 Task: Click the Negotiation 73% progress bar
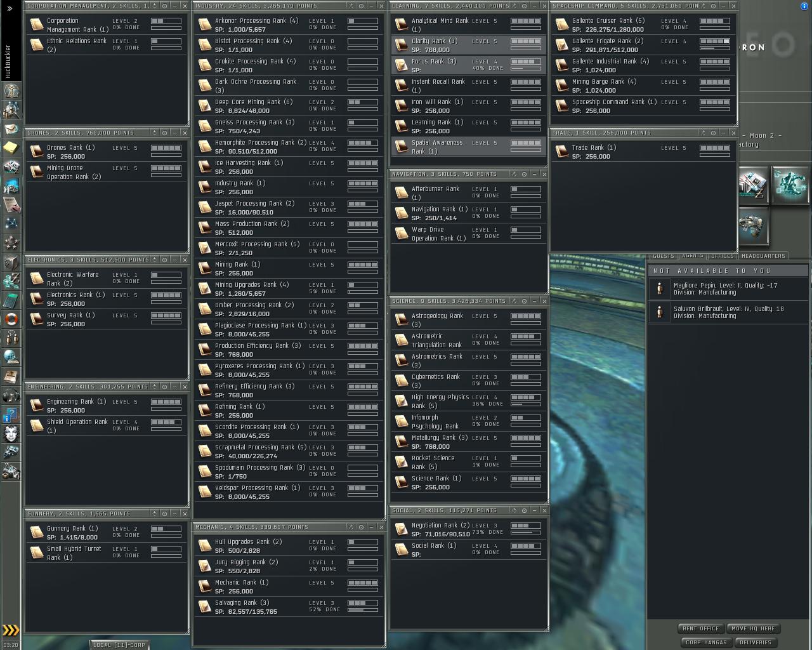tap(526, 533)
